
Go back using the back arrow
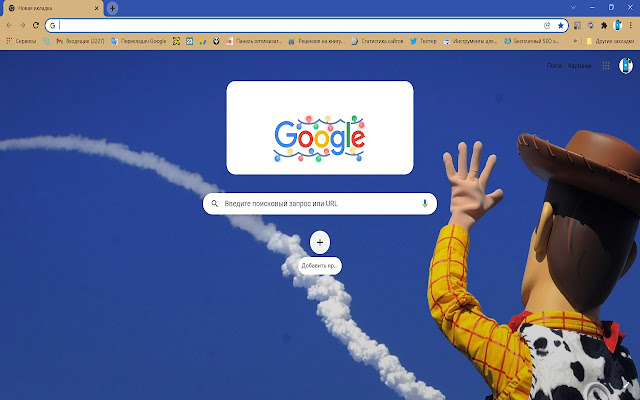[9, 25]
